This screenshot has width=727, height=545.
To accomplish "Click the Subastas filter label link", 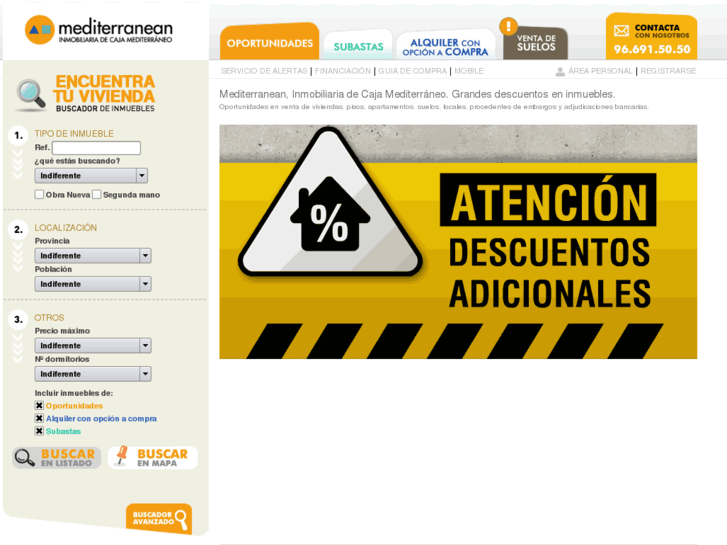I will coord(63,431).
